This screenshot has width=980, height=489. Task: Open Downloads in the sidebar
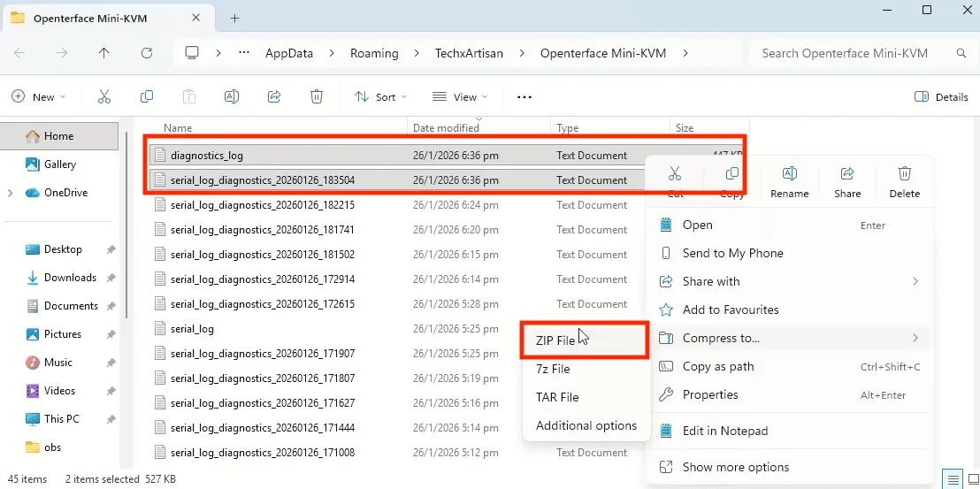click(x=70, y=278)
